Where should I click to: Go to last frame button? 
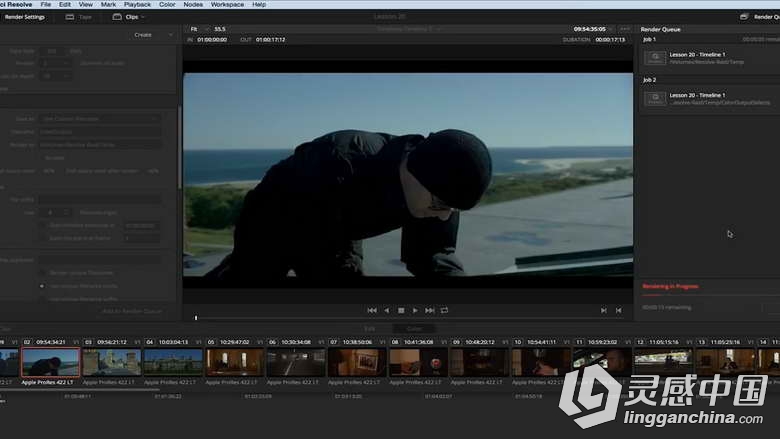[x=430, y=310]
